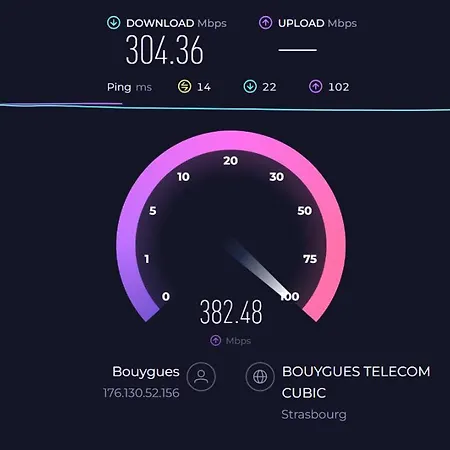
Task: Click the purple upload latency icon
Action: [316, 87]
